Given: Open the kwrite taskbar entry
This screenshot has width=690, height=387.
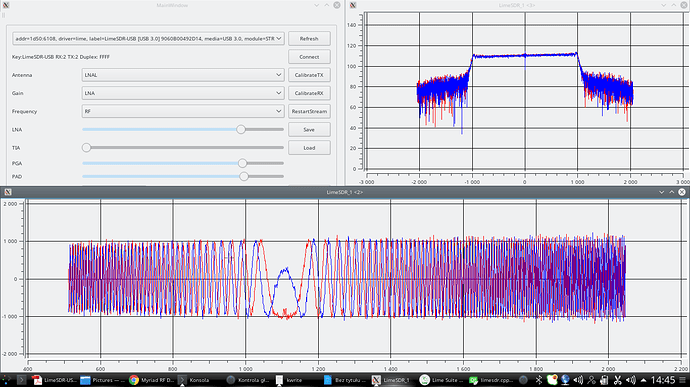Looking at the screenshot, I should coord(290,380).
